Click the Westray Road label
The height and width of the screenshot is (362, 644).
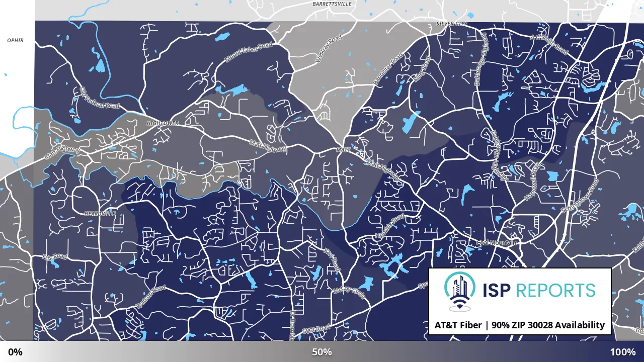pos(328,48)
